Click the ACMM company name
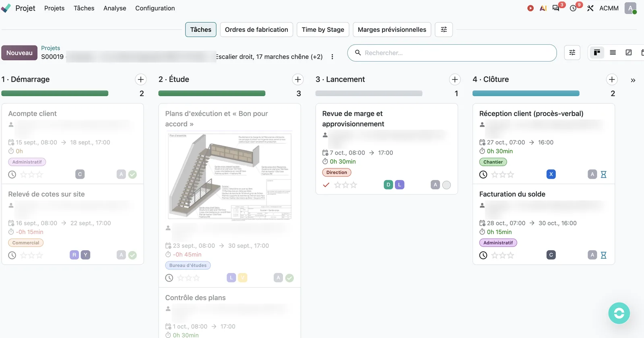 pos(609,8)
